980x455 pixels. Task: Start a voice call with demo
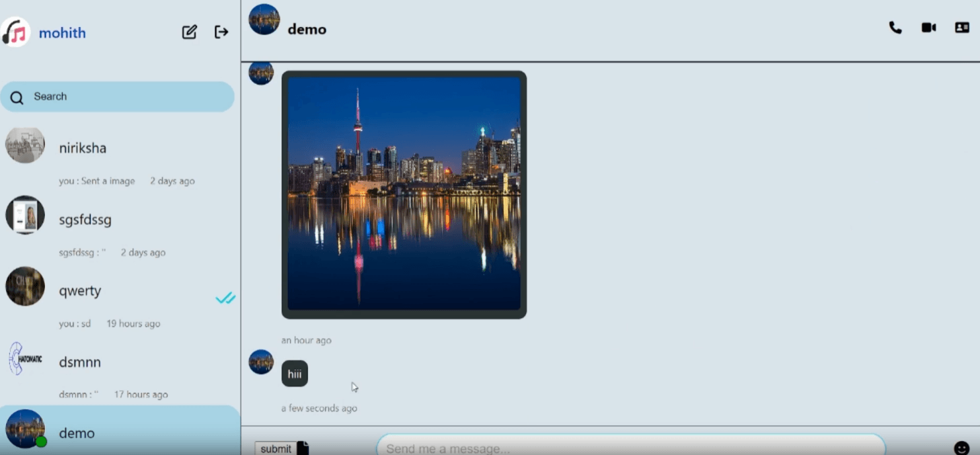click(895, 28)
